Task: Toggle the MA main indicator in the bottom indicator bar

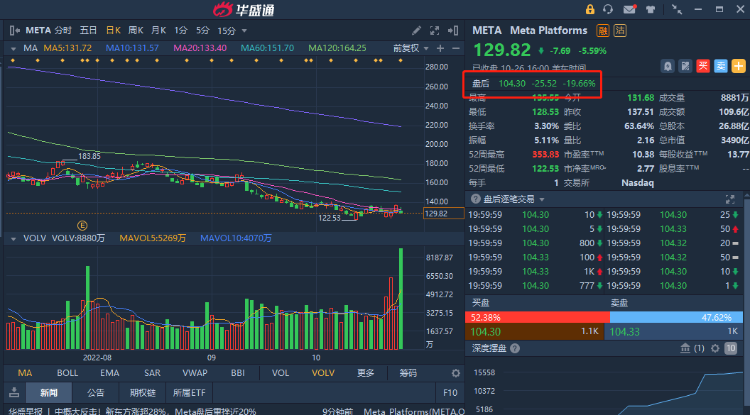Action: click(x=25, y=373)
